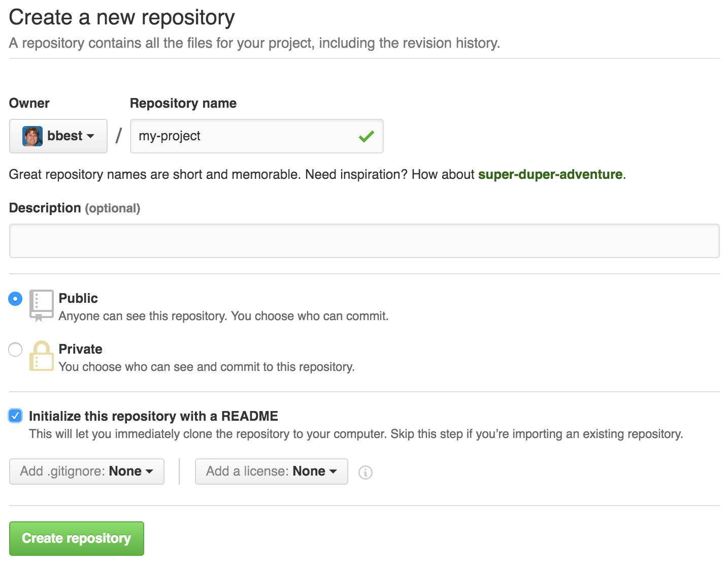This screenshot has width=728, height=564.
Task: Click the private repository lock icon
Action: 41,356
